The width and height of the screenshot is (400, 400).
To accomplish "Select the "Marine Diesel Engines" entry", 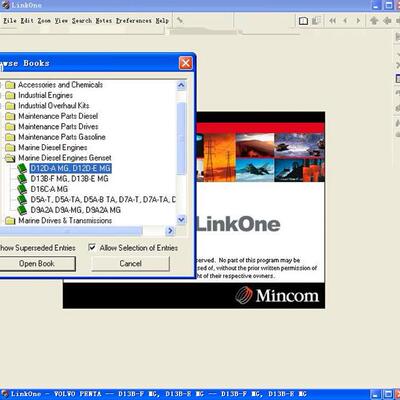I will click(x=53, y=148).
